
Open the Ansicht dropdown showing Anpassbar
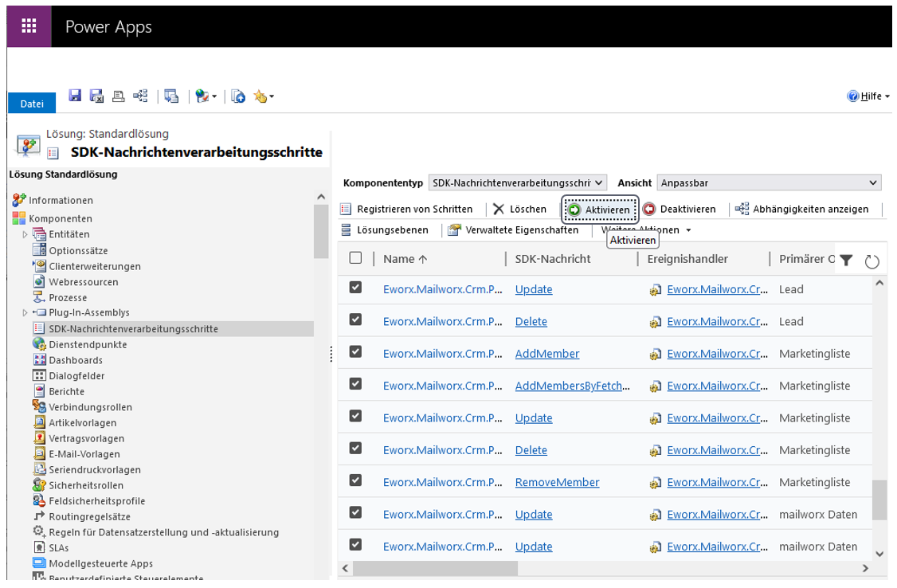[769, 182]
